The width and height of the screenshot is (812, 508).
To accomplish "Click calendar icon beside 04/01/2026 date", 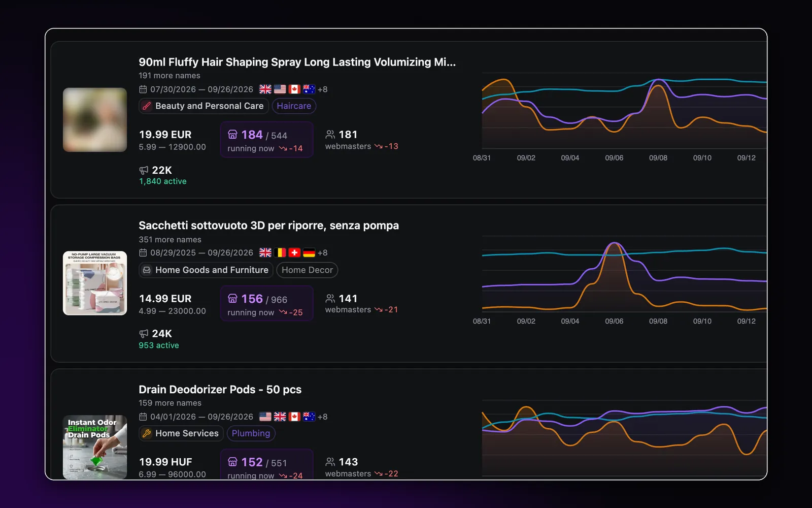I will tap(143, 417).
